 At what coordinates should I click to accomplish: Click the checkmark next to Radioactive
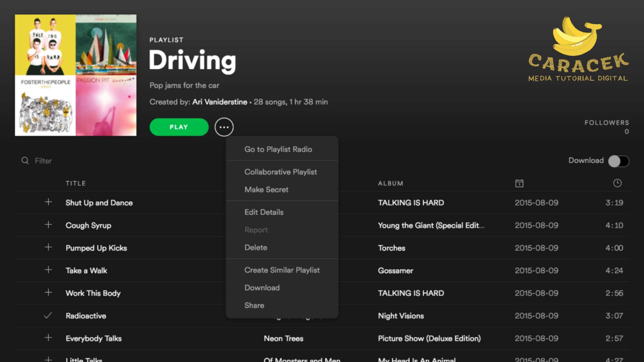(x=48, y=315)
